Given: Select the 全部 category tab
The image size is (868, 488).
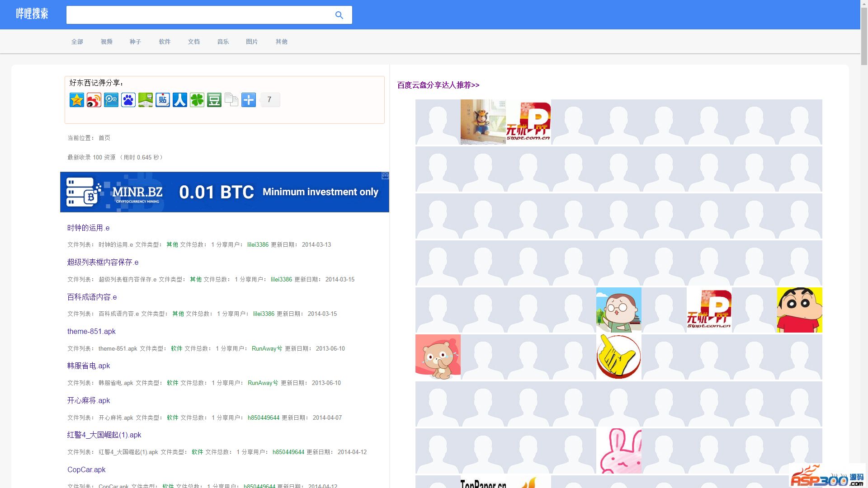Looking at the screenshot, I should [x=77, y=42].
